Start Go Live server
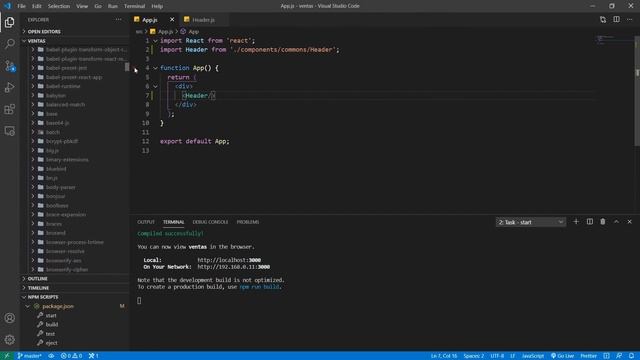Viewport: 640px width, 360px height. tap(562, 356)
